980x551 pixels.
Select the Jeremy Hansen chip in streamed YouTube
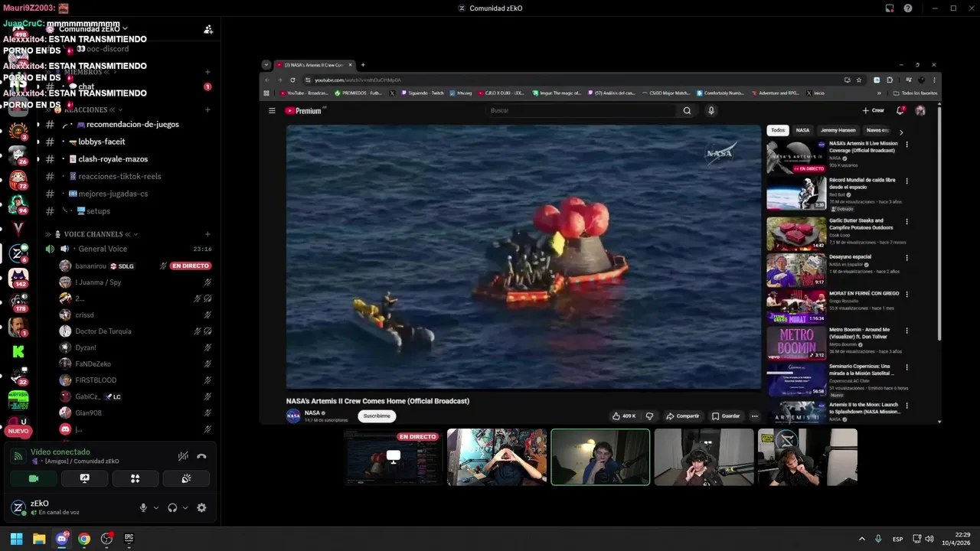click(838, 130)
